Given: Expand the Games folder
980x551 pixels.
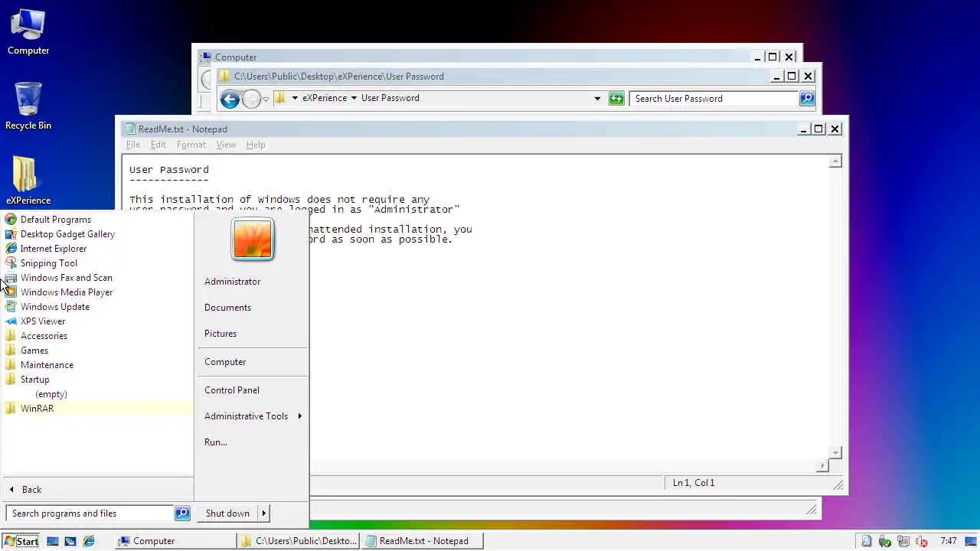Looking at the screenshot, I should pyautogui.click(x=34, y=350).
